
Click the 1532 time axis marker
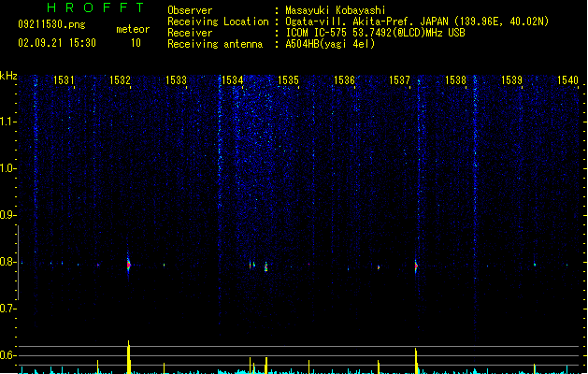[x=120, y=79]
